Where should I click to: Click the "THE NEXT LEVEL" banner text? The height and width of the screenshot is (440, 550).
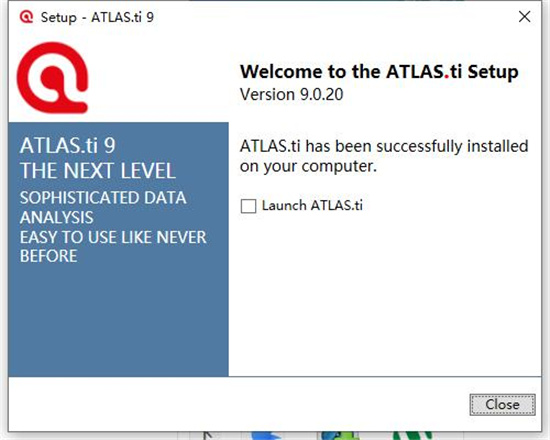point(98,171)
